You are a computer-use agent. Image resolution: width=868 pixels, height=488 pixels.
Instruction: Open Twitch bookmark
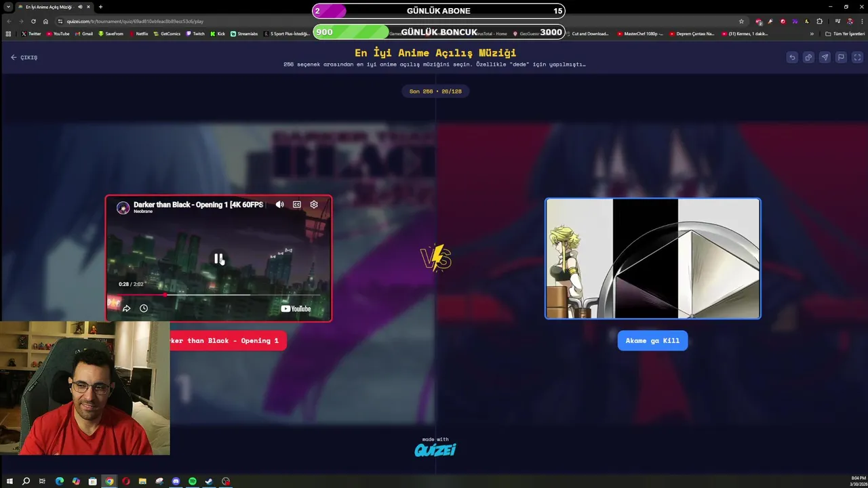[195, 34]
